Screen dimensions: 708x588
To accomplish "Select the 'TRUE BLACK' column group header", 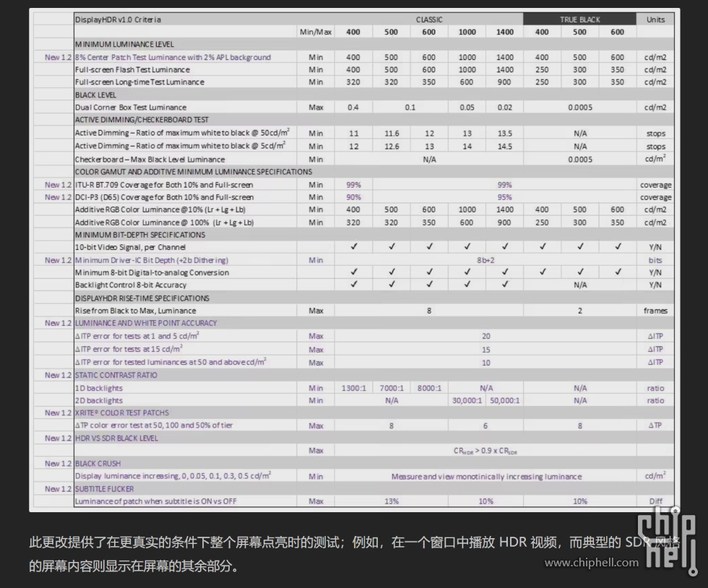I will coord(579,20).
